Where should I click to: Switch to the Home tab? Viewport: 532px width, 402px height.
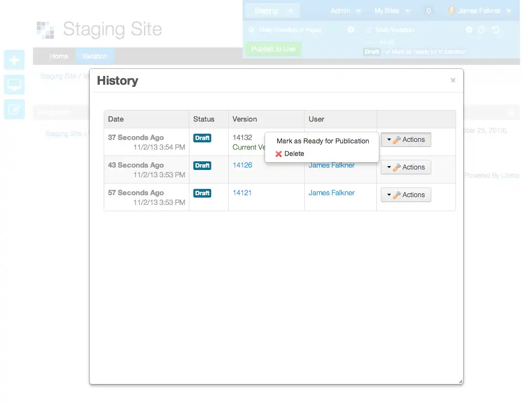(59, 56)
